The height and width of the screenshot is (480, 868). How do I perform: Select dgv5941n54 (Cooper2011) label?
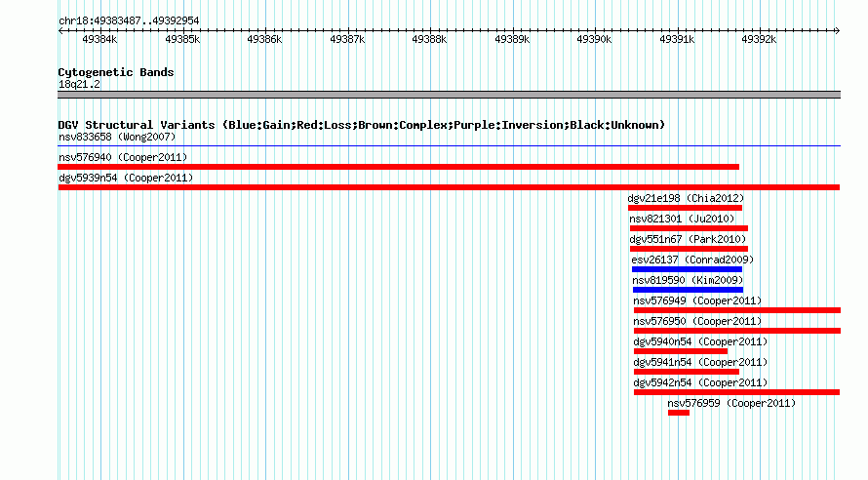coord(701,362)
